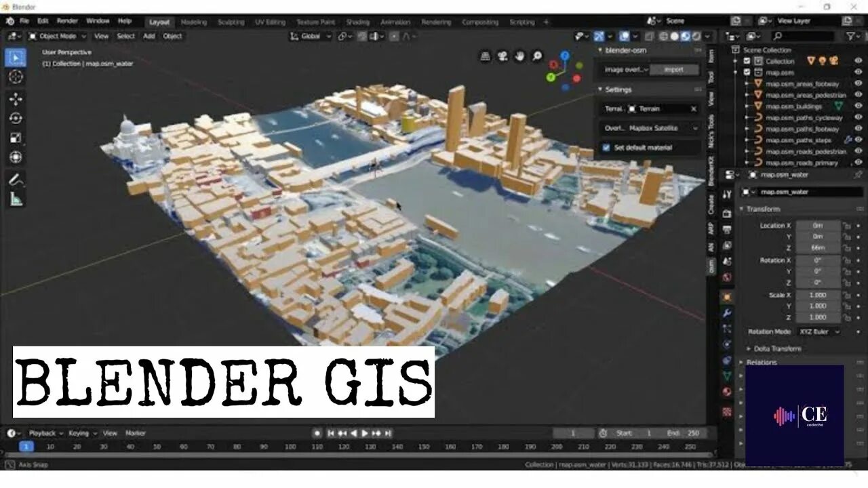
Task: Click the import button in blender-osm
Action: point(674,69)
